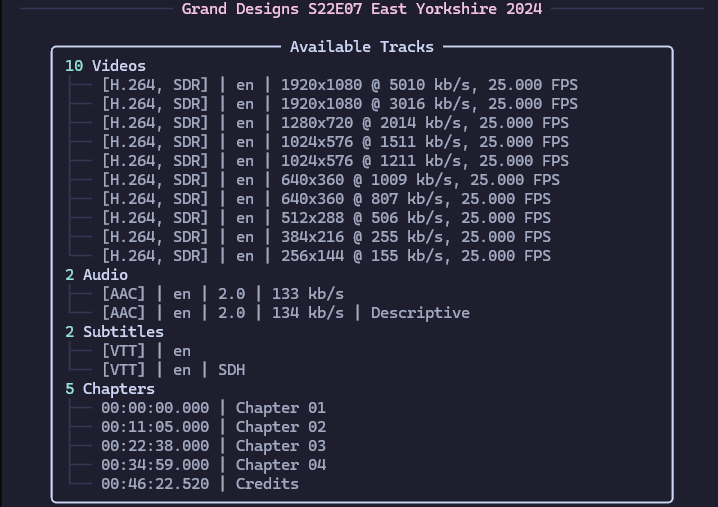Click the '10 Videos' section header
Screen dimensions: 718x507
[x=105, y=66]
